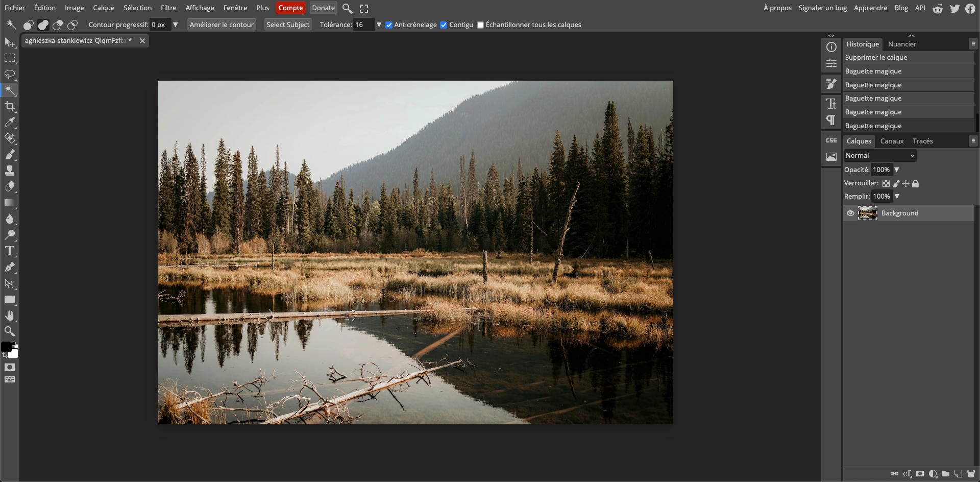Screen dimensions: 980x482
Task: Select the Eraser tool
Action: pos(10,187)
